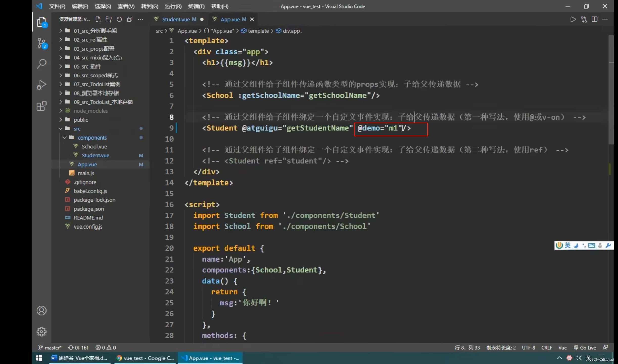Open the Source Control view

tap(42, 43)
